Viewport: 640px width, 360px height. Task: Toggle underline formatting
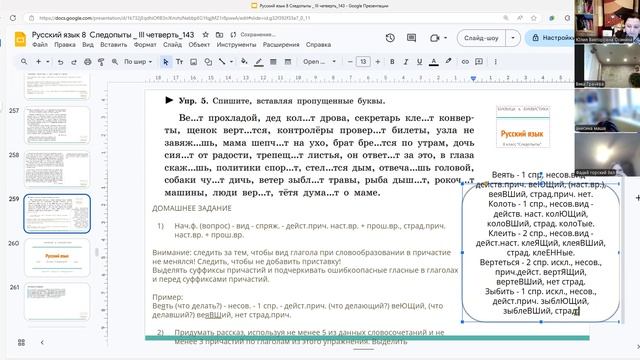419,62
